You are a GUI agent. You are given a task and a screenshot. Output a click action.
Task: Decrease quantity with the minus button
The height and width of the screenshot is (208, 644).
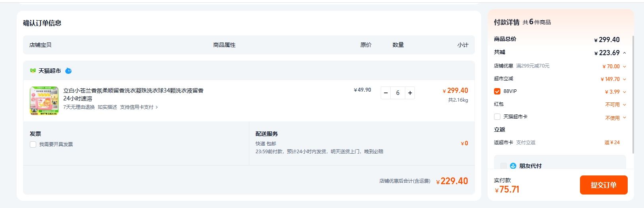tap(385, 93)
